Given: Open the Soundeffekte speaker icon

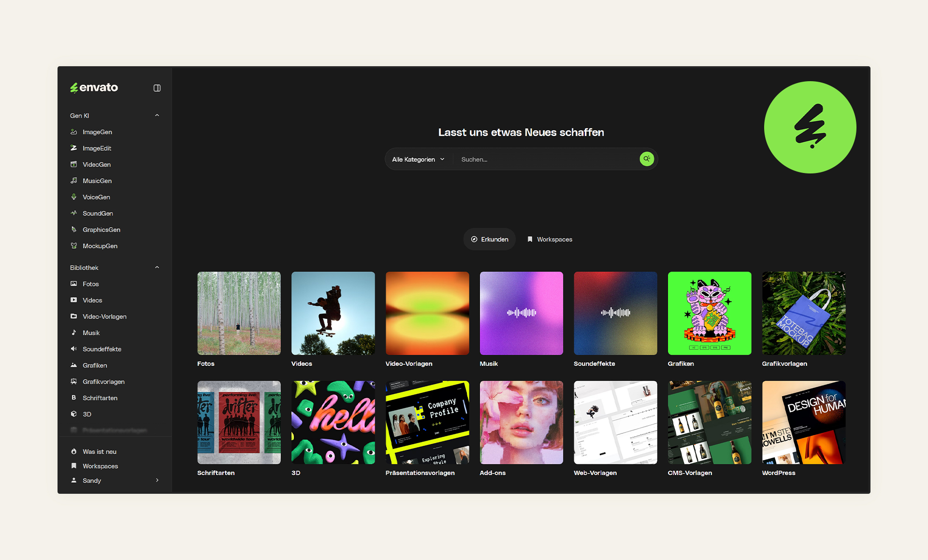Looking at the screenshot, I should pyautogui.click(x=74, y=349).
